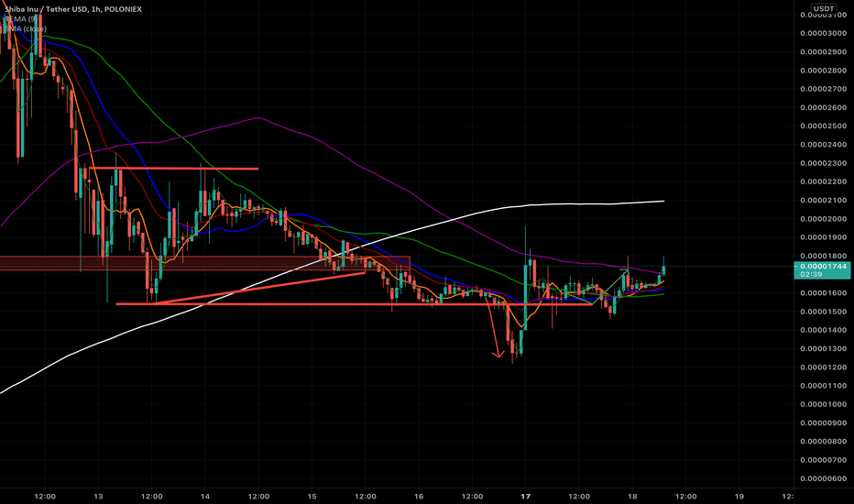Click the 0.00001100 price axis label

click(823, 386)
